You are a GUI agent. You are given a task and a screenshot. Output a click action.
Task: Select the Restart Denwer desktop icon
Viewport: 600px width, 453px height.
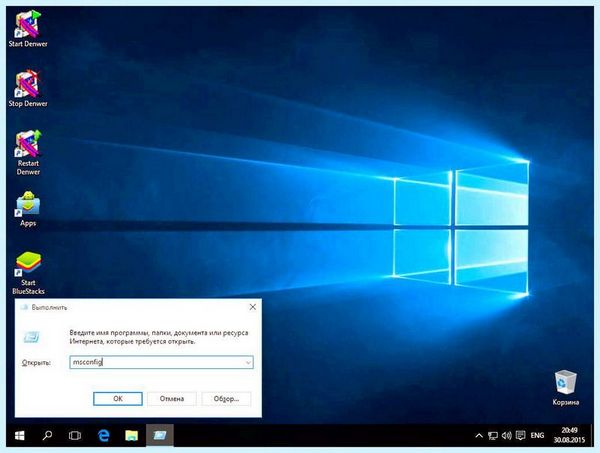click(x=28, y=153)
